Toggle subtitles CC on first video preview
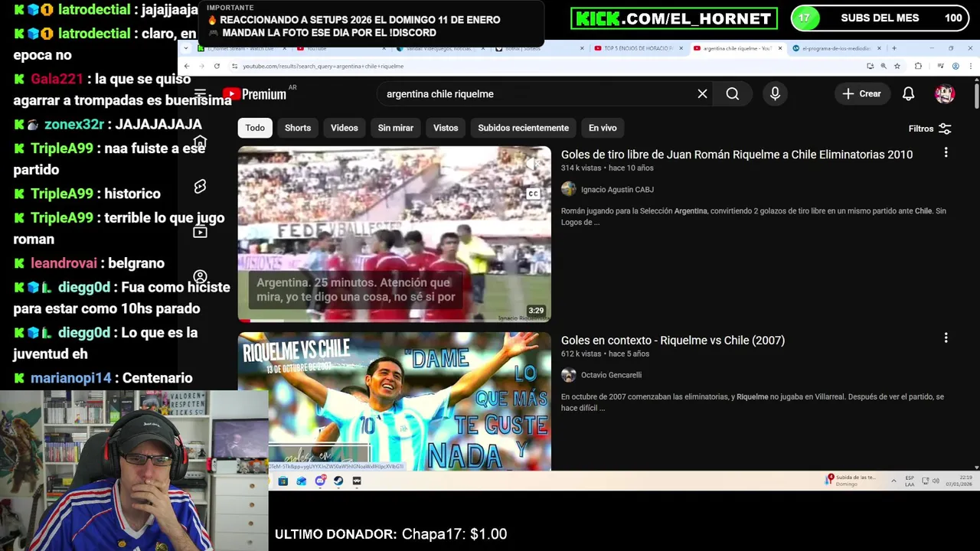980x551 pixels. click(533, 194)
